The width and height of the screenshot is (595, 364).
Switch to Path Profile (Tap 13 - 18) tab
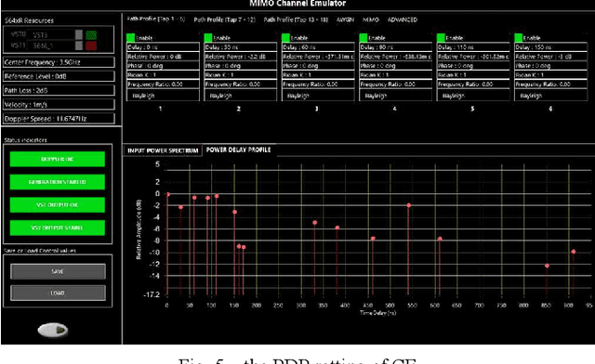[296, 19]
